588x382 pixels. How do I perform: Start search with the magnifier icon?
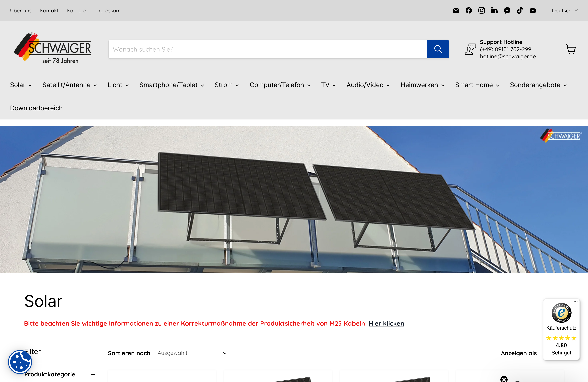[x=438, y=49]
